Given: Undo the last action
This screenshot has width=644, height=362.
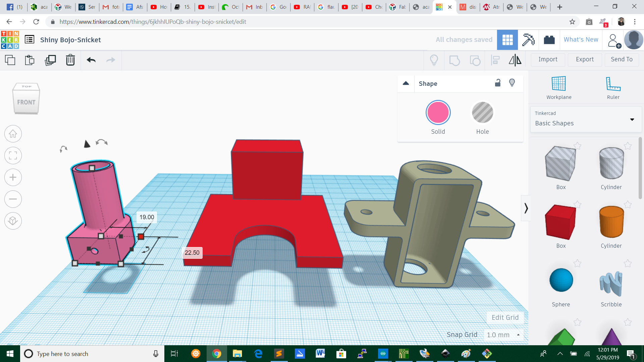Looking at the screenshot, I should coord(91,60).
